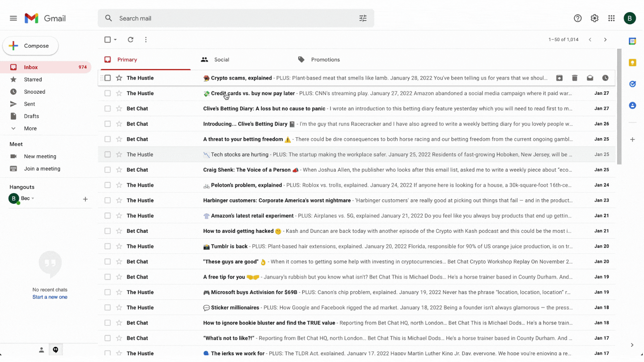The width and height of the screenshot is (644, 362).
Task: Open the Sent folder
Action: pyautogui.click(x=46, y=104)
